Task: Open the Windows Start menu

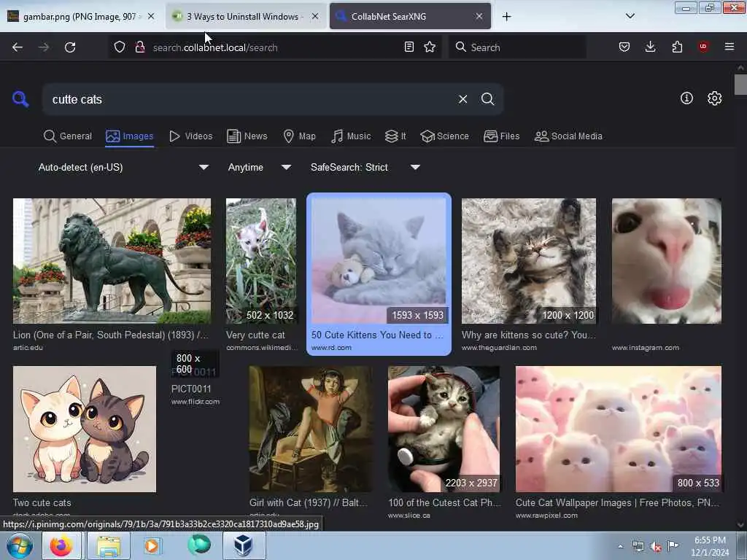Action: click(x=19, y=545)
